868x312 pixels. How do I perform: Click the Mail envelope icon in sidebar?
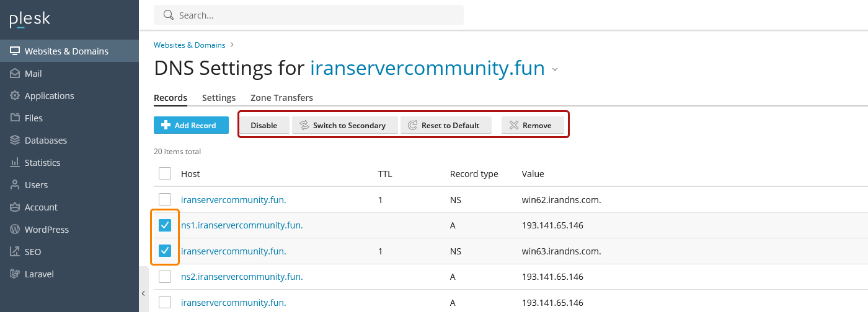[x=15, y=74]
